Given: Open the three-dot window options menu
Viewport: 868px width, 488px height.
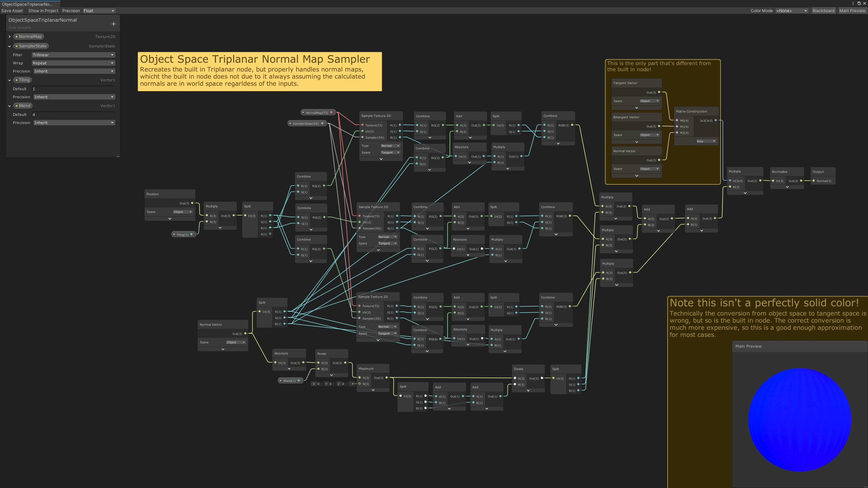Looking at the screenshot, I should pos(853,3).
